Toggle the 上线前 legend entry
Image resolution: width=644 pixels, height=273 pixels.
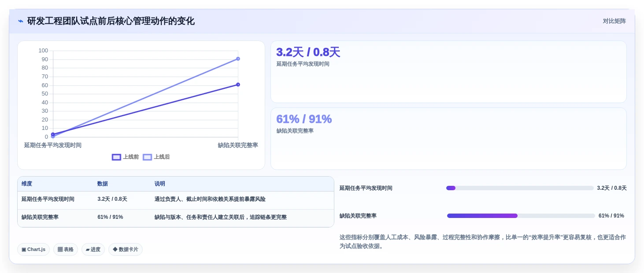[x=126, y=157]
